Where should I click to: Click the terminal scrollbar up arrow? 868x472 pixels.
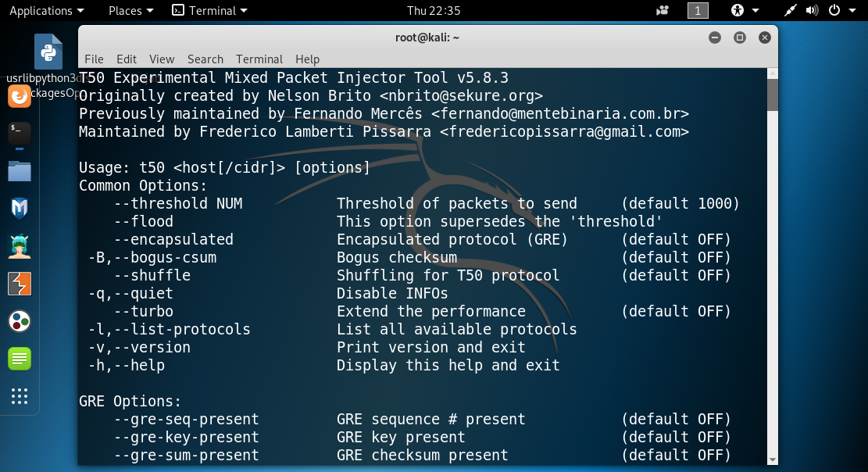pos(773,73)
